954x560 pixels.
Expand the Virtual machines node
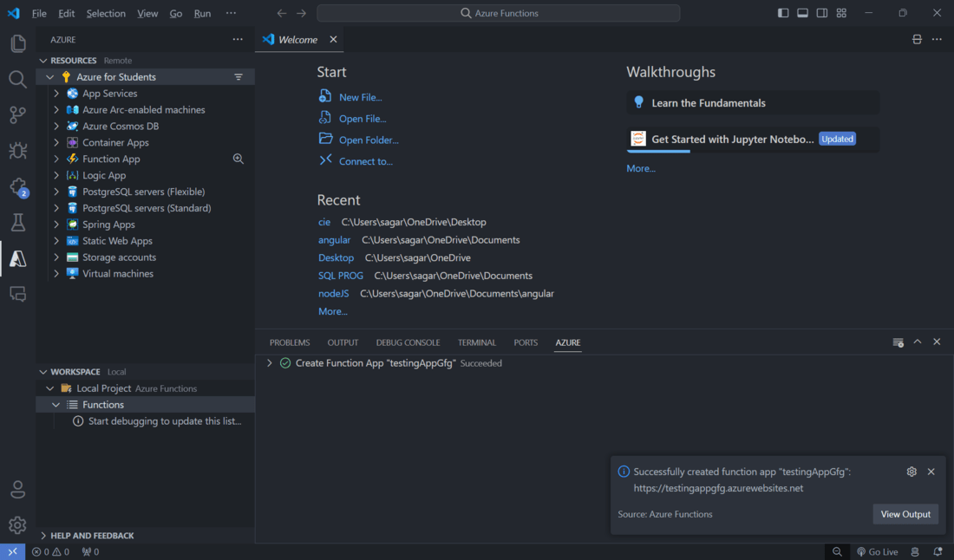pos(56,274)
